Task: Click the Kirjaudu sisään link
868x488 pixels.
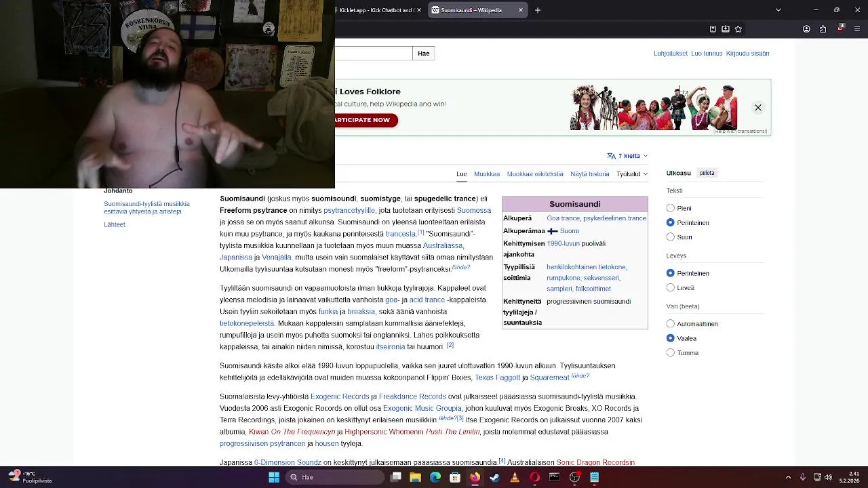Action: pos(747,54)
